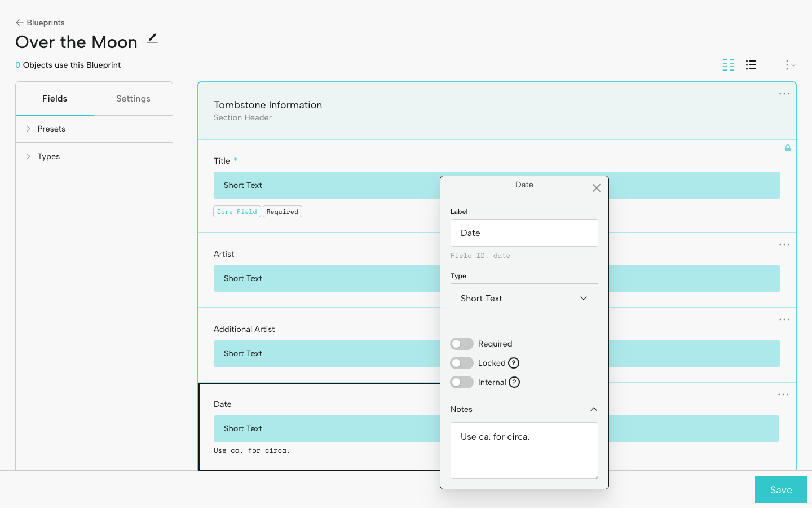Switch to two-column grid layout view

[x=728, y=65]
